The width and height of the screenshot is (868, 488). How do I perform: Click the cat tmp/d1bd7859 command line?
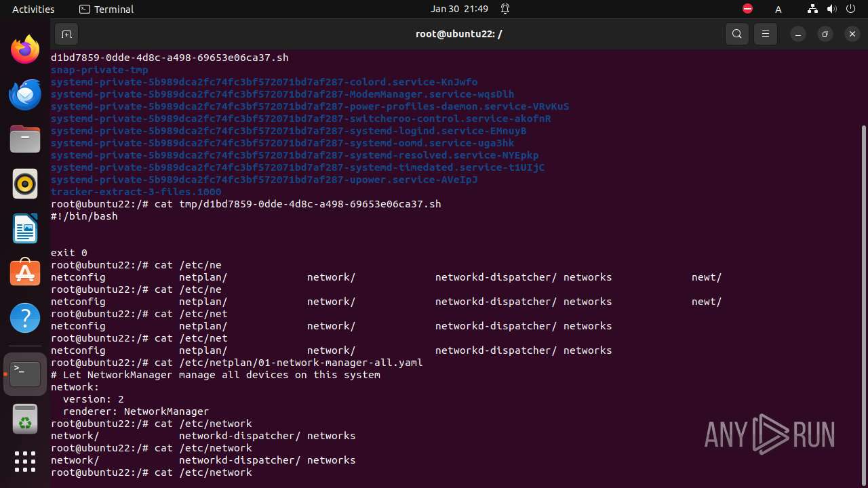(x=246, y=204)
